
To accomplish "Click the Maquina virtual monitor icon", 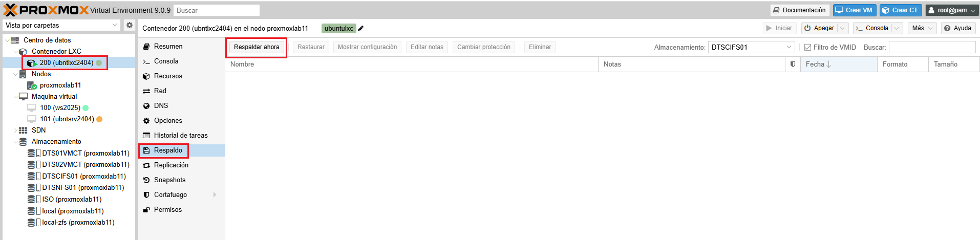I will [x=23, y=96].
